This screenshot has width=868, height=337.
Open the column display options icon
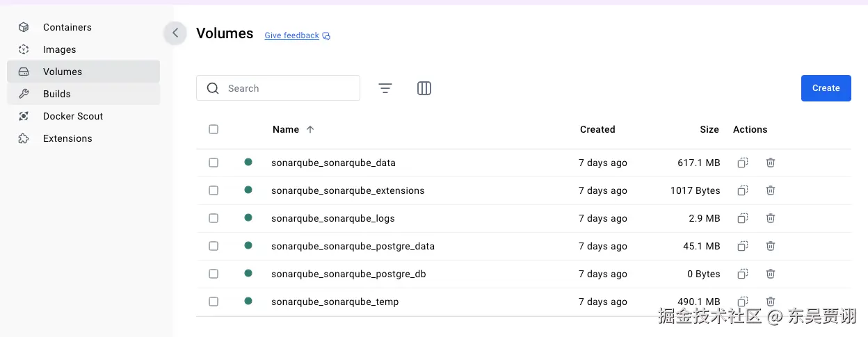[x=424, y=88]
